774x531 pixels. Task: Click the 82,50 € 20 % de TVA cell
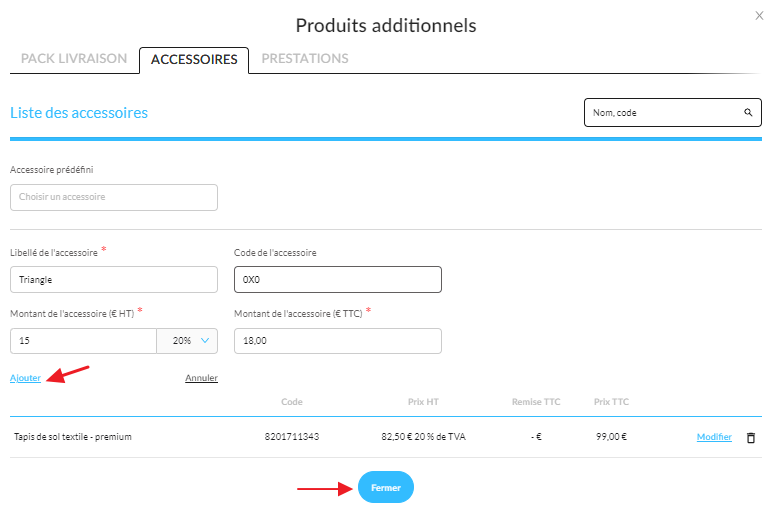424,437
